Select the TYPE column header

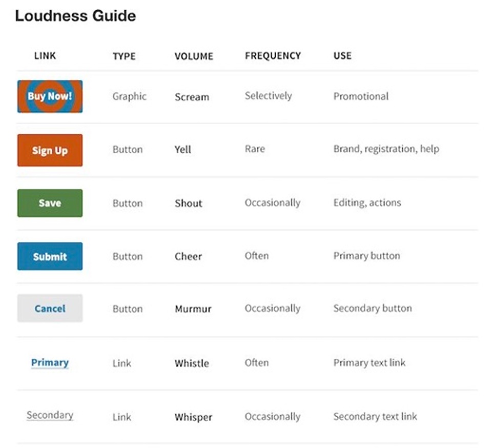point(124,56)
